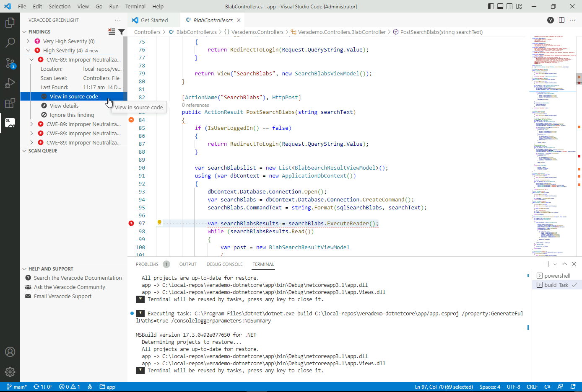The height and width of the screenshot is (392, 582).
Task: Open Run and Debug view
Action: (x=10, y=83)
